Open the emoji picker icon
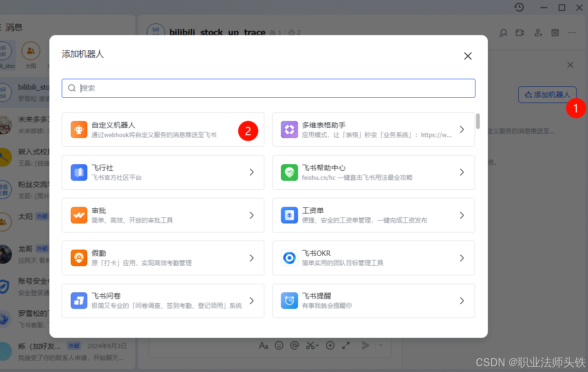 click(x=279, y=345)
